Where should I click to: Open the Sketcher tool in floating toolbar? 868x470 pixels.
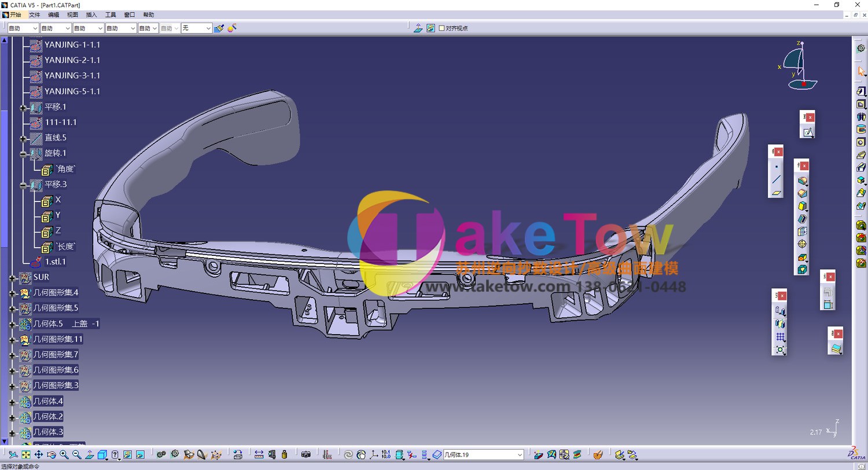[808, 133]
